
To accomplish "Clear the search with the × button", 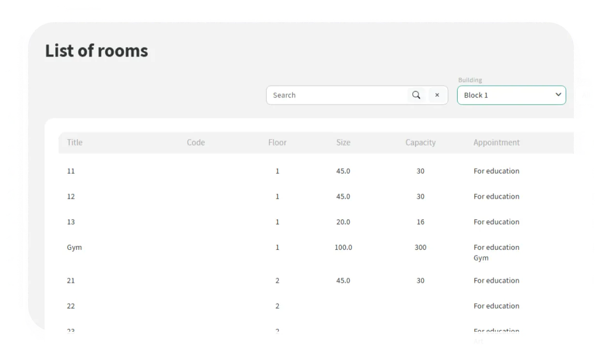I will [x=437, y=95].
